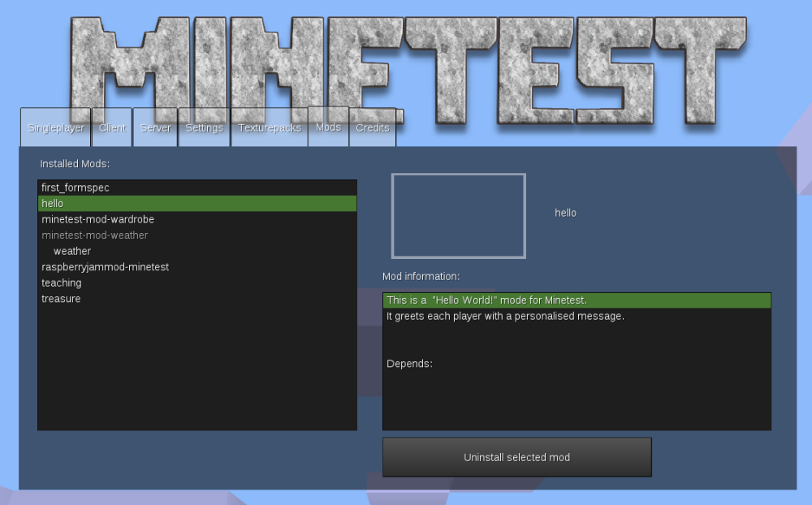Show the Credits tab

coord(373,127)
